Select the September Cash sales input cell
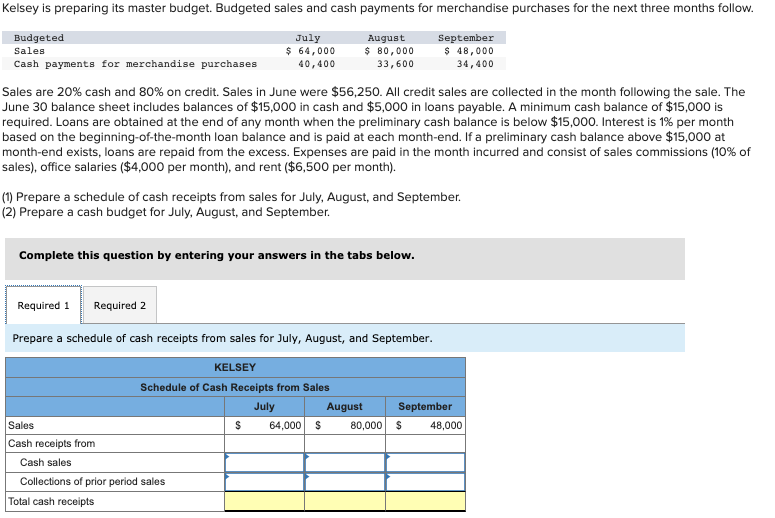The width and height of the screenshot is (775, 518). (x=426, y=463)
